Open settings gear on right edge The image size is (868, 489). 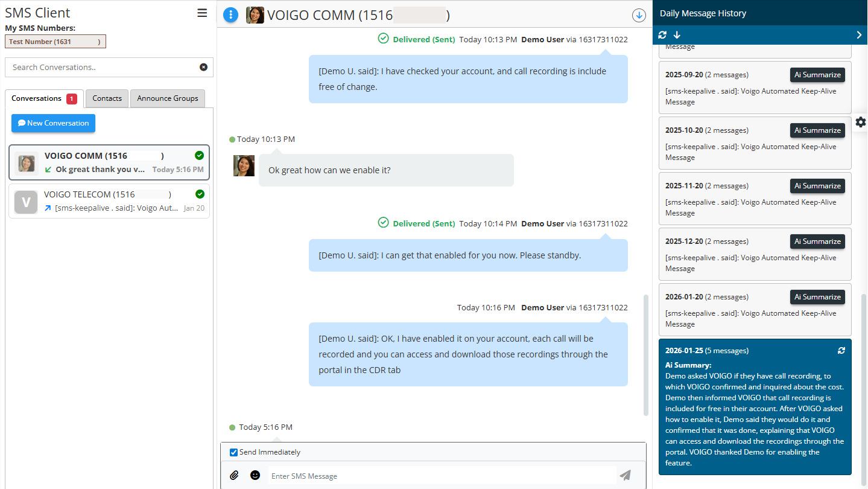click(861, 122)
